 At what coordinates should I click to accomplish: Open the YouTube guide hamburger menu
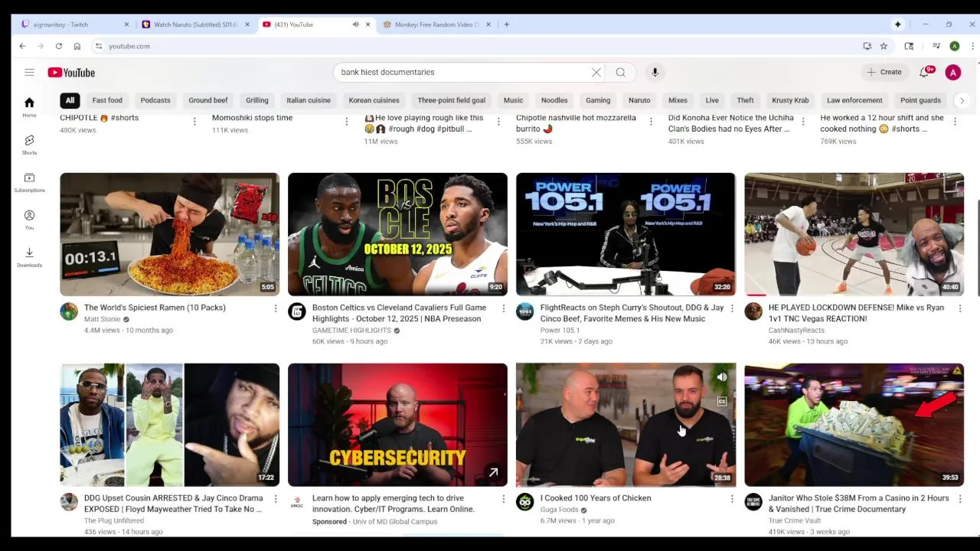coord(29,72)
